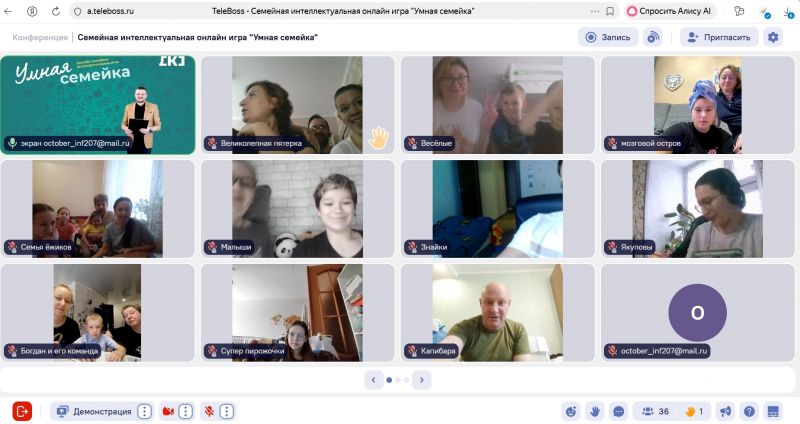800x424 pixels.
Task: Click the Пригласить invite button
Action: point(719,37)
